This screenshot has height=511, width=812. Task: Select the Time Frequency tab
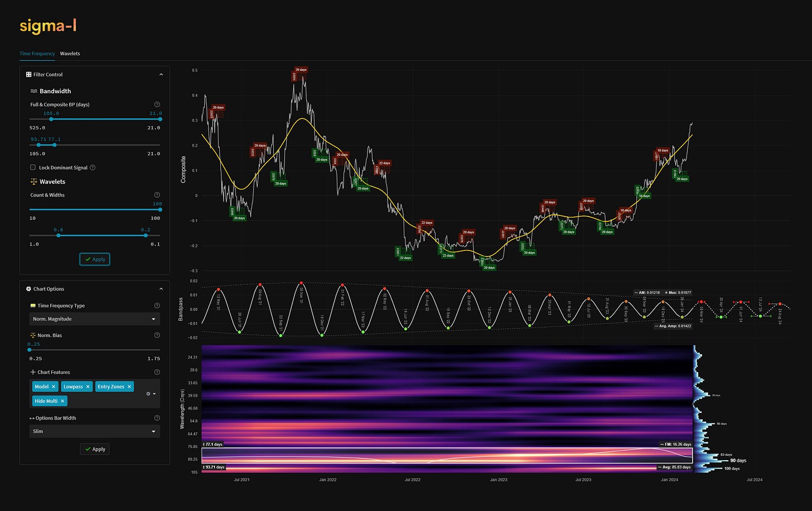[37, 53]
